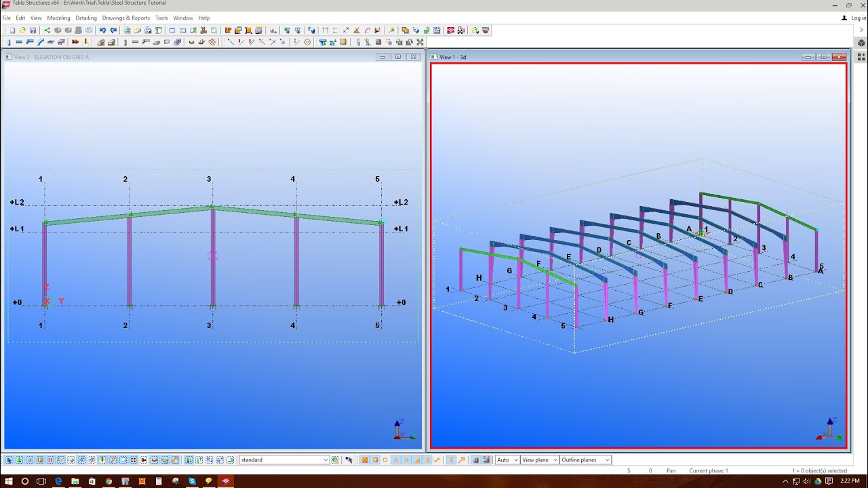Open the Modeling menu
This screenshot has height=488, width=868.
[58, 18]
